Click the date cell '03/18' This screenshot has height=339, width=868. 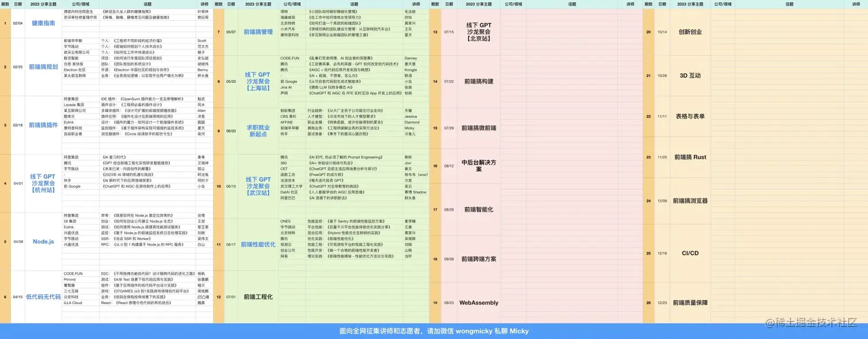tap(18, 125)
